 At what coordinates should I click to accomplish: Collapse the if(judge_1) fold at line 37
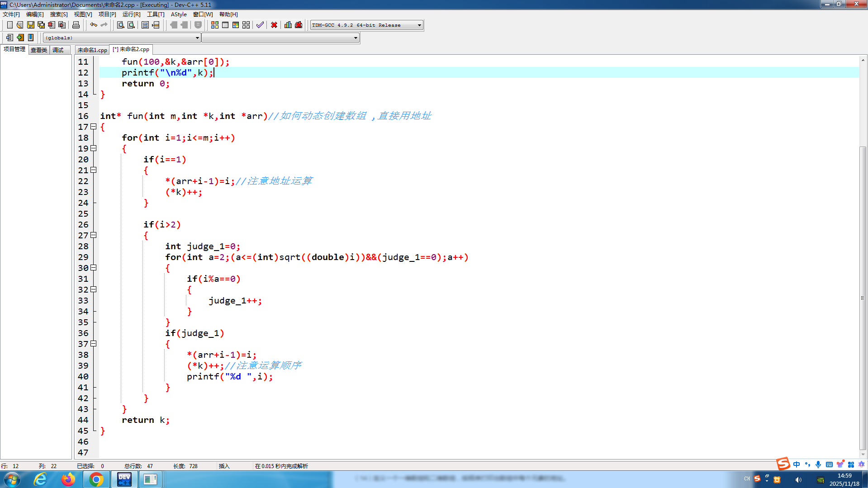(x=94, y=344)
